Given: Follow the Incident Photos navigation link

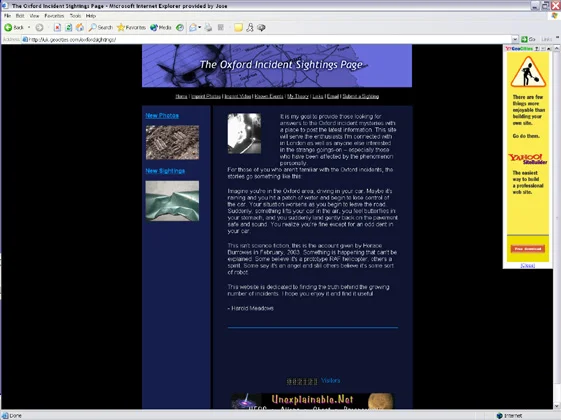Looking at the screenshot, I should click(206, 96).
